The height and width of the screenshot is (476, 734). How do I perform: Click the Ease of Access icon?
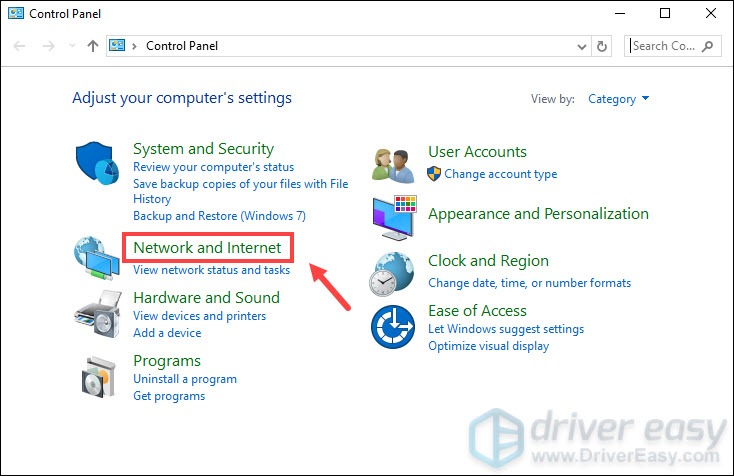pyautogui.click(x=393, y=327)
